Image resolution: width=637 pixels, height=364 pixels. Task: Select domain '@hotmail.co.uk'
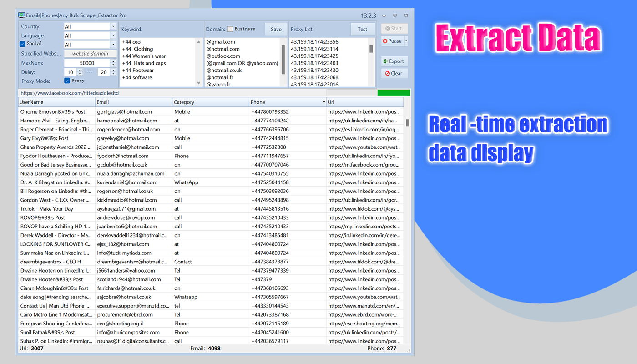[224, 70]
